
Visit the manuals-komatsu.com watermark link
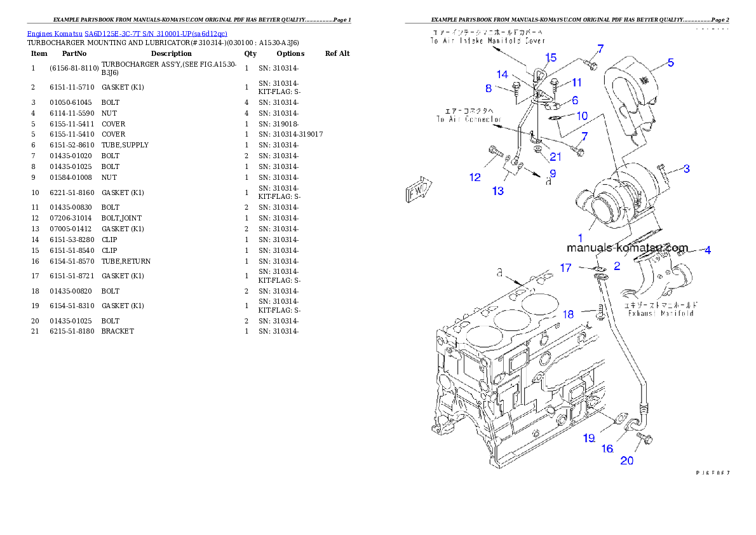pos(628,247)
